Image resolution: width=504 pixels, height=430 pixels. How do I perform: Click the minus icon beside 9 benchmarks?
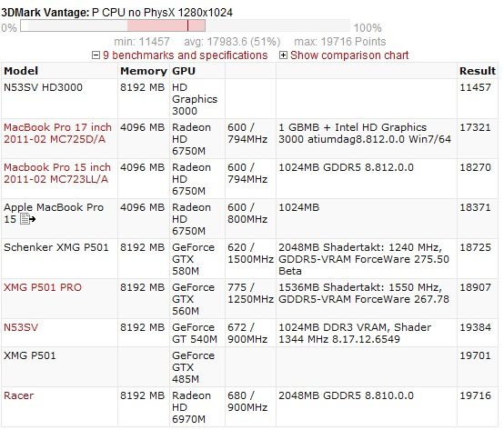click(96, 55)
